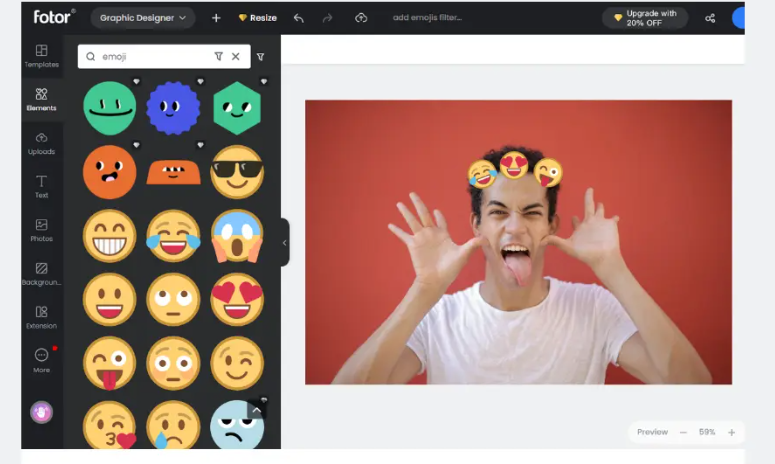Select the Text tool in sidebar
This screenshot has width=775, height=464.
(42, 187)
